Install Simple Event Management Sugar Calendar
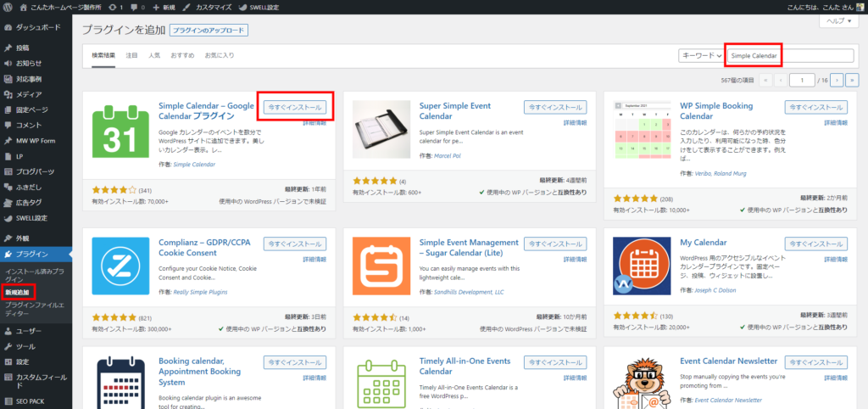This screenshot has height=409, width=868. pyautogui.click(x=555, y=244)
